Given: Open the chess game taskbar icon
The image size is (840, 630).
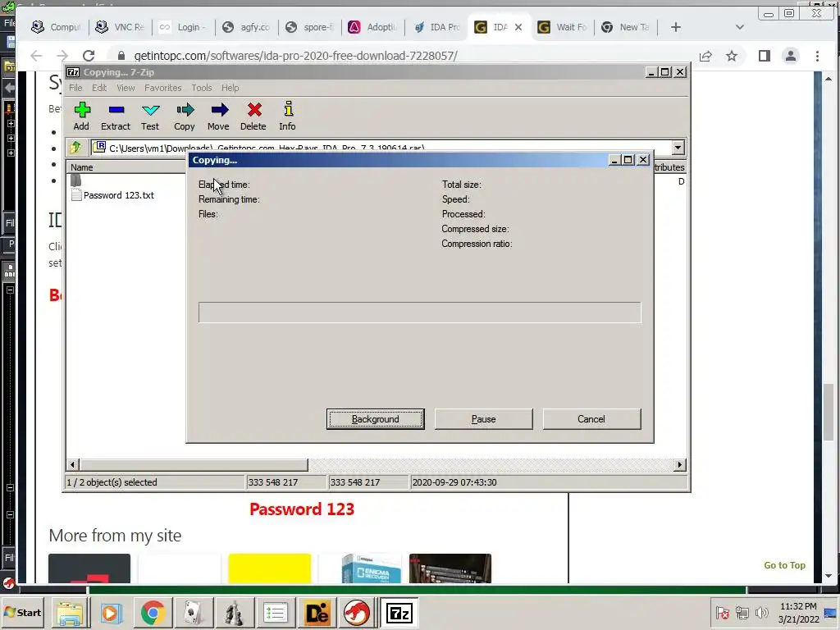Looking at the screenshot, I should click(234, 613).
